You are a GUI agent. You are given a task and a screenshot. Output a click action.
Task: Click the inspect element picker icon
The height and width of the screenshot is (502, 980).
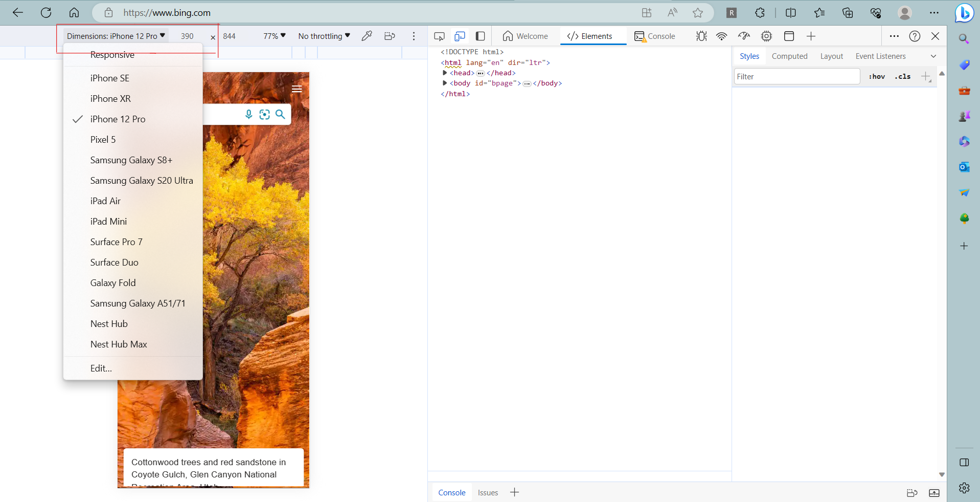click(x=439, y=36)
